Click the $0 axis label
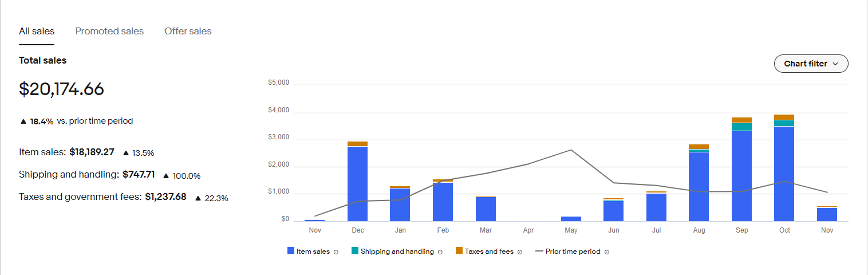Image resolution: width=868 pixels, height=275 pixels. click(285, 219)
